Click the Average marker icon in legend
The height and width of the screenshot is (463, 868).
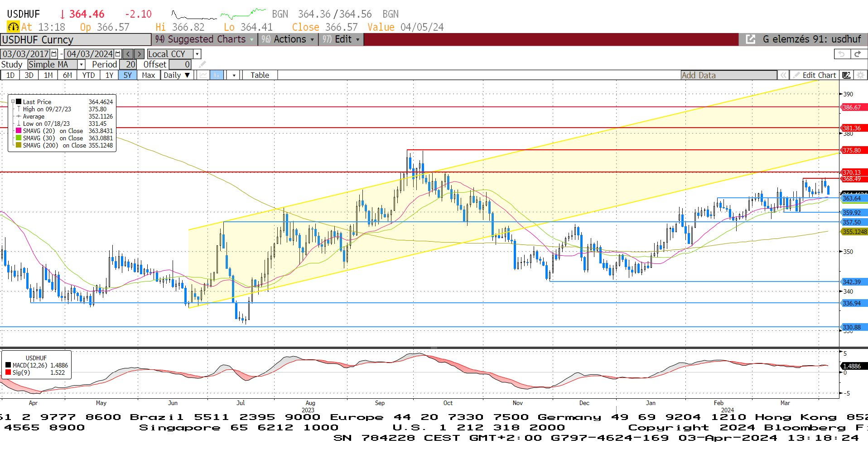[x=19, y=116]
